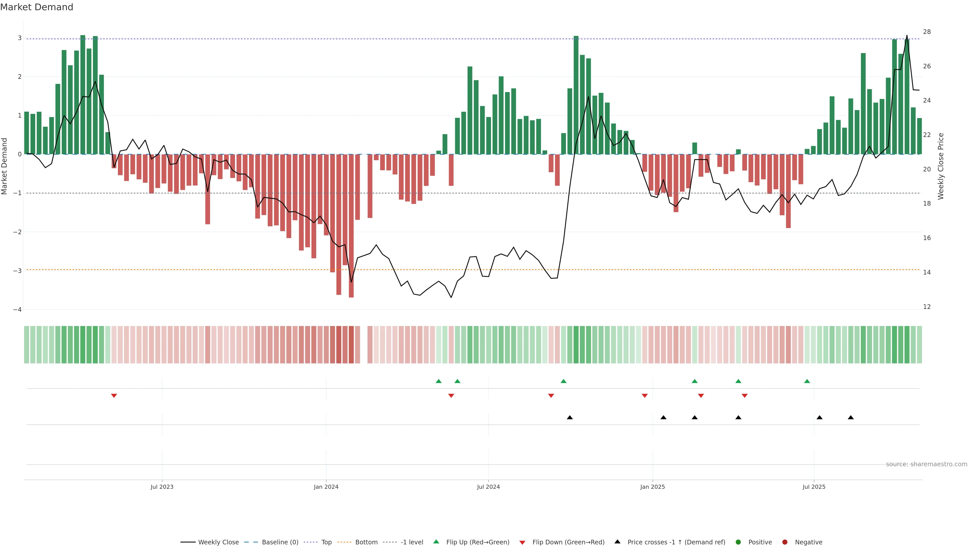The image size is (980, 551).
Task: Click the last green flip-up marker near Jul 2025
Action: (x=807, y=381)
